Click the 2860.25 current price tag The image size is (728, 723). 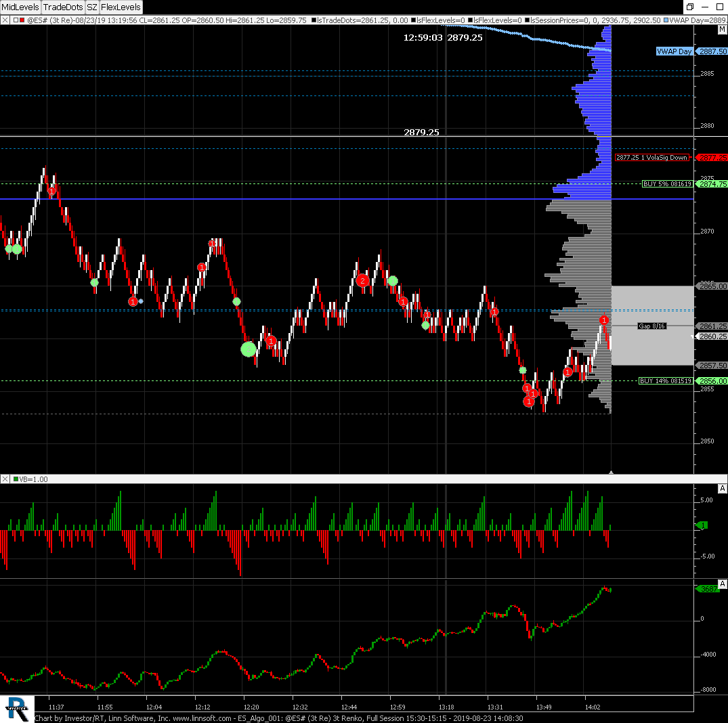coord(712,336)
